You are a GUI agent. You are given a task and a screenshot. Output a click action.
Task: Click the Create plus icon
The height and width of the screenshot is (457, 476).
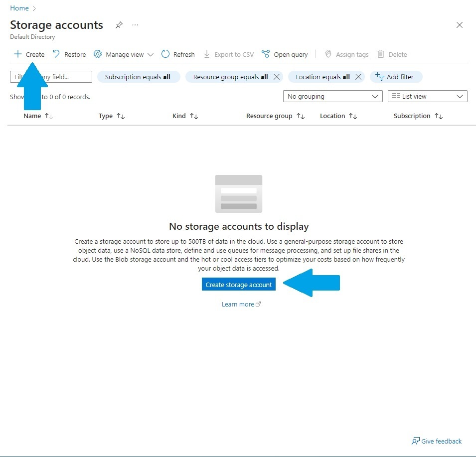click(x=18, y=54)
